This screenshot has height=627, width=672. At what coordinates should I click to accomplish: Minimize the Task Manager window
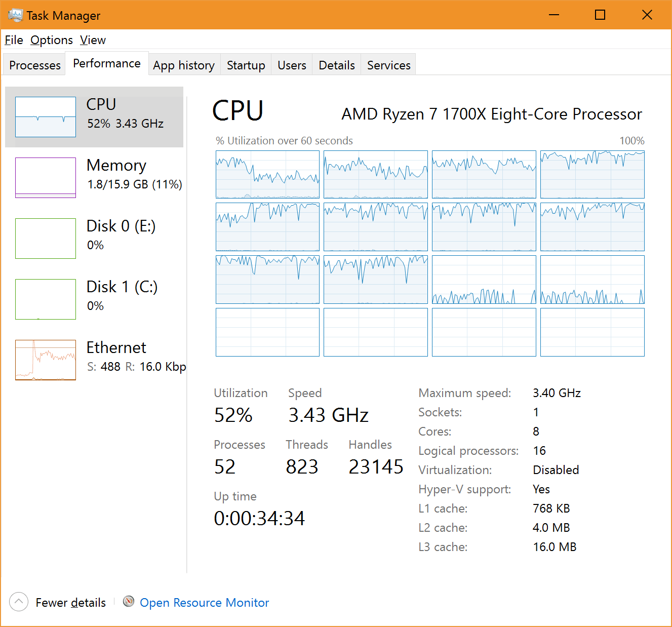click(554, 15)
